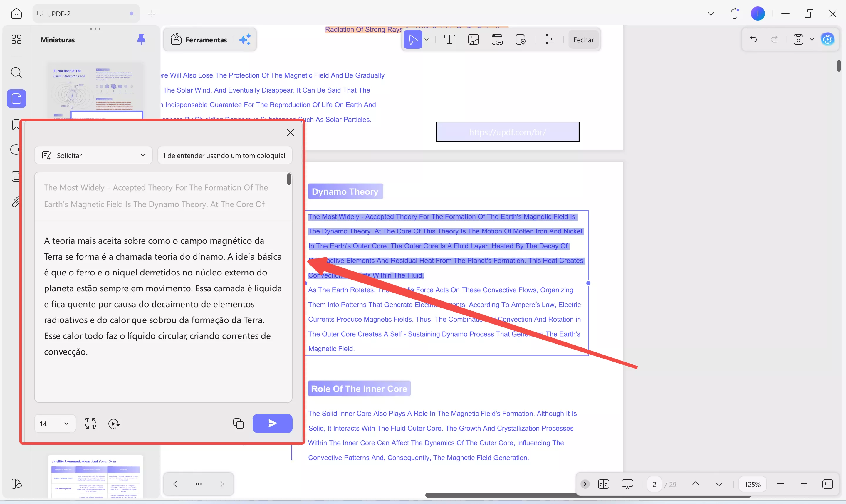Pin the Miniaturas panel
The width and height of the screenshot is (846, 504).
pyautogui.click(x=142, y=39)
